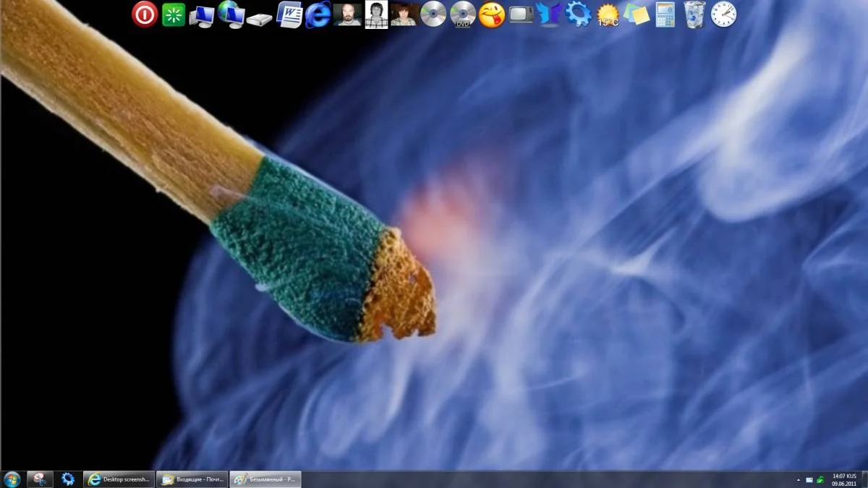868x488 pixels.
Task: Open the DVD drive dock icon
Action: 462,14
